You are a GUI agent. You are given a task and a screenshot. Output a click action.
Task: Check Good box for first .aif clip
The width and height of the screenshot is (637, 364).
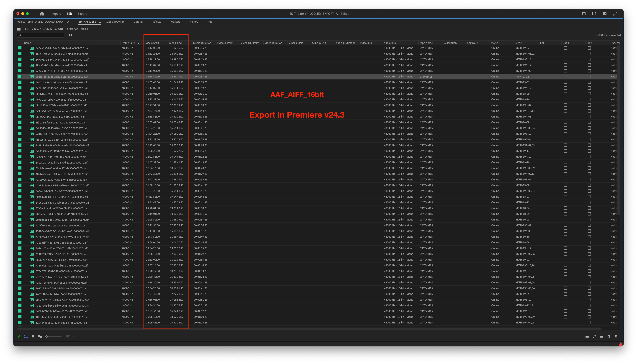click(x=565, y=48)
